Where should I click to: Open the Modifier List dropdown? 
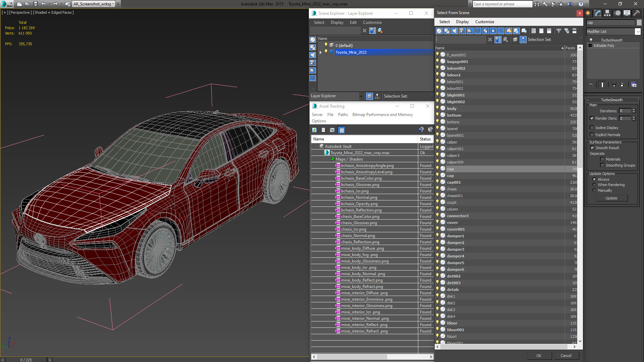click(x=638, y=32)
